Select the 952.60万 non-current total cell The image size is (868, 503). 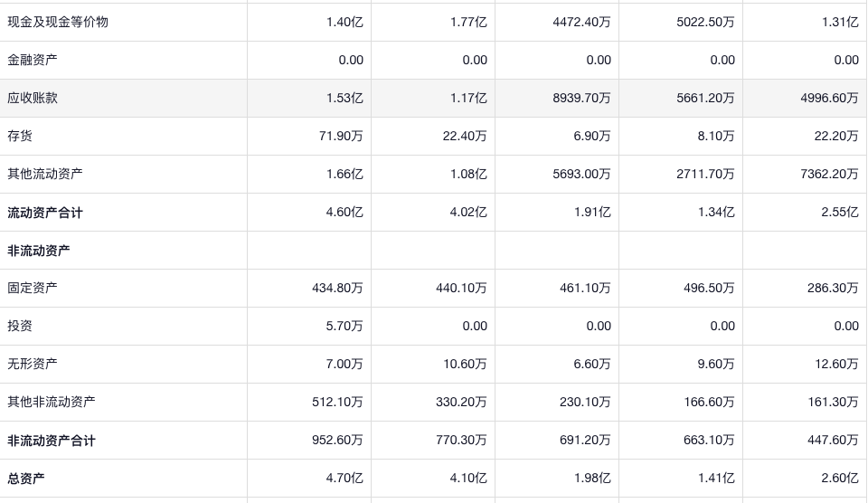[x=337, y=441]
